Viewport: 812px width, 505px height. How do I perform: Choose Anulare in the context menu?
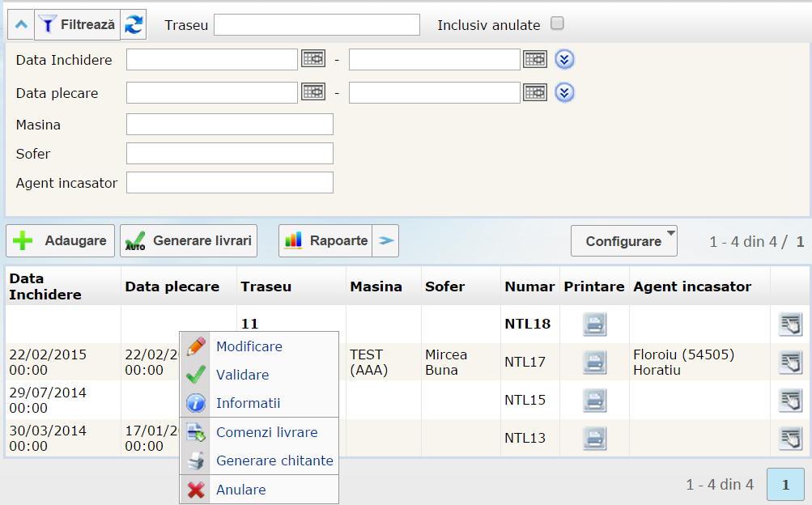coord(240,490)
